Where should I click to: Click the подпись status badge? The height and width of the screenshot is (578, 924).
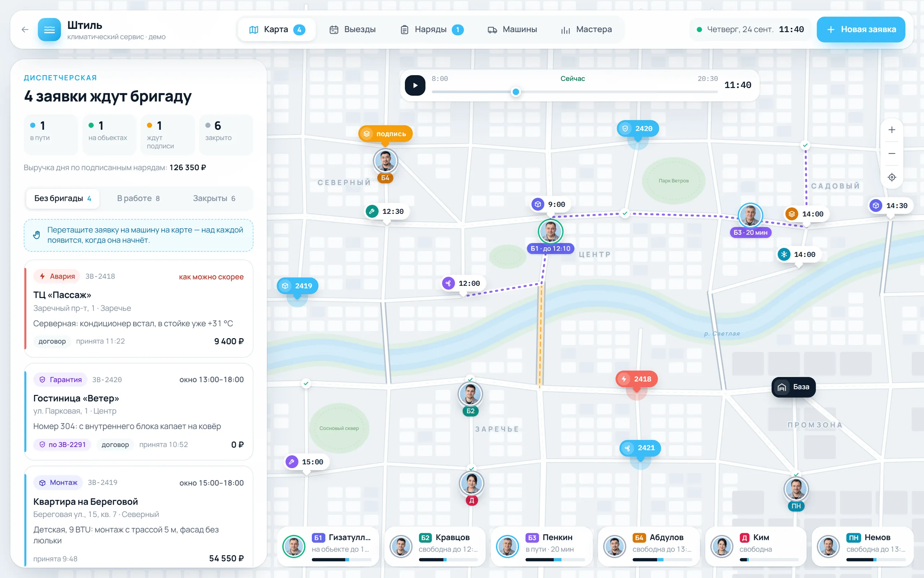(x=385, y=134)
